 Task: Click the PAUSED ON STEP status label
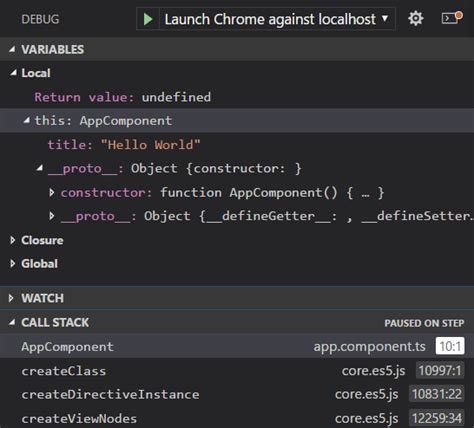[x=424, y=323]
